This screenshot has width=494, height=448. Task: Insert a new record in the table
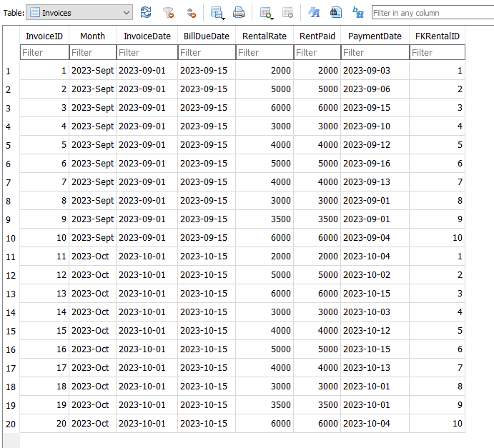click(266, 13)
